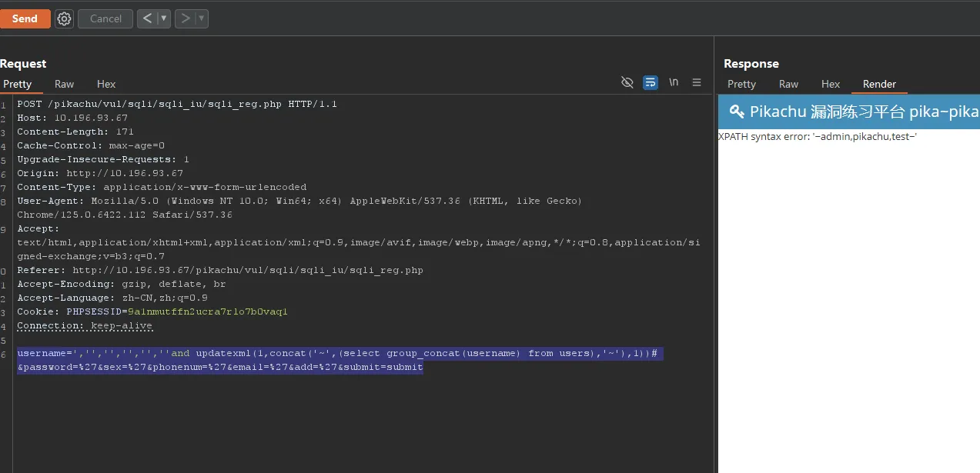Click the XPATH syntax error message
Screen dimensions: 980x473
pyautogui.click(x=818, y=137)
